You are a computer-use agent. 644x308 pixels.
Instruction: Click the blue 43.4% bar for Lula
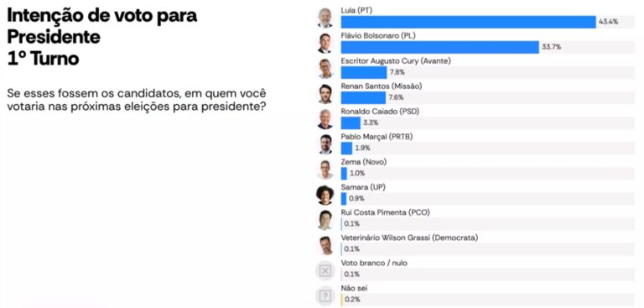point(468,22)
